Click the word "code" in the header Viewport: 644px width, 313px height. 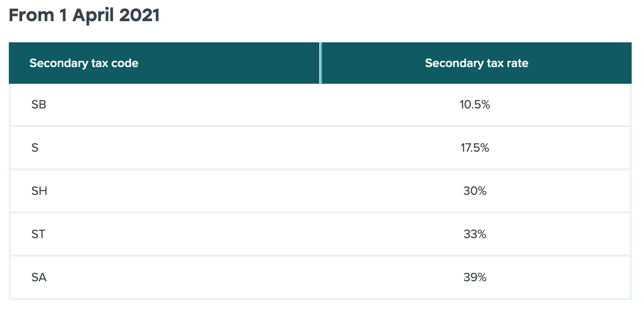[x=126, y=63]
